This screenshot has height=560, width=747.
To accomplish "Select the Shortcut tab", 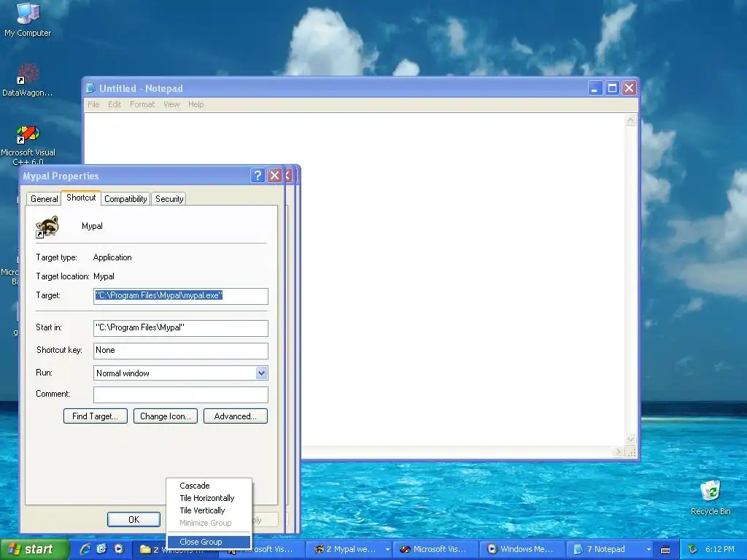I will click(81, 198).
